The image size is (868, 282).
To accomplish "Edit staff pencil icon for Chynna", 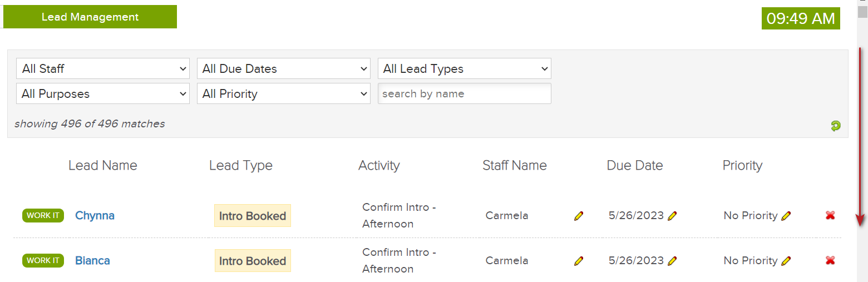I will (579, 216).
